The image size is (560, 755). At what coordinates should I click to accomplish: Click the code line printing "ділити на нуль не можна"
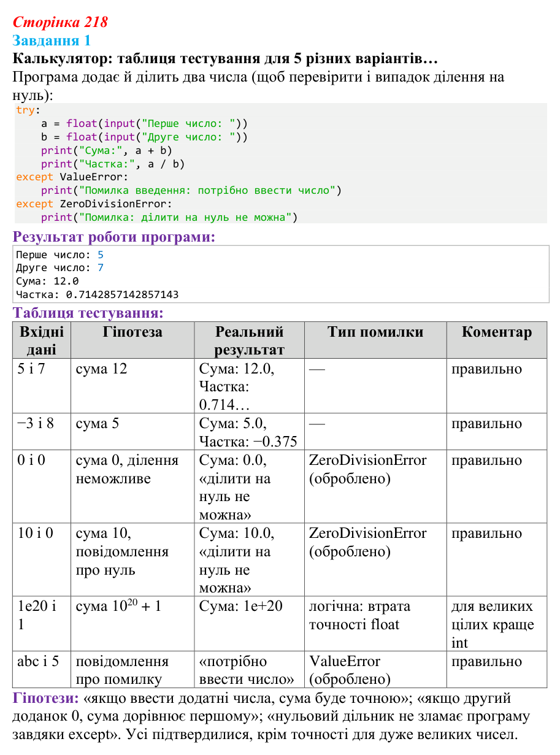(169, 217)
